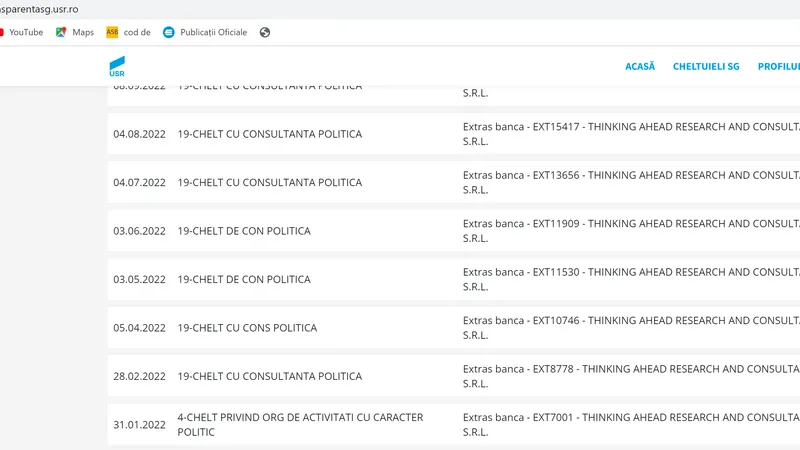Click category text in 04.08.2022 row
Viewport: 800px width, 450px height.
tap(269, 134)
